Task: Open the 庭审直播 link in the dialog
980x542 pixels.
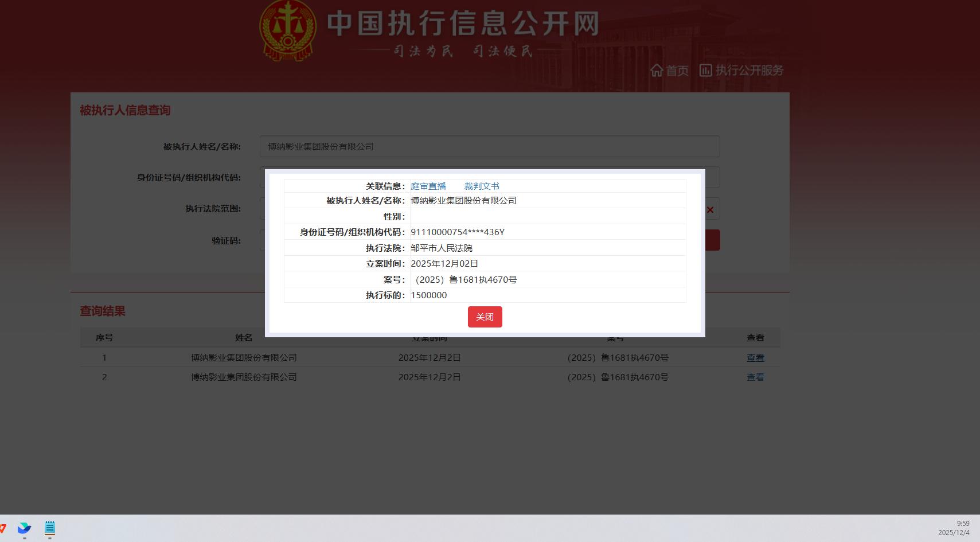Action: (428, 186)
